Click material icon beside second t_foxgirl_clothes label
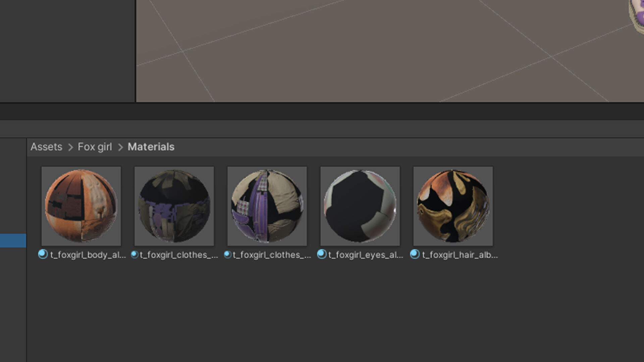The height and width of the screenshot is (362, 644). (x=227, y=255)
